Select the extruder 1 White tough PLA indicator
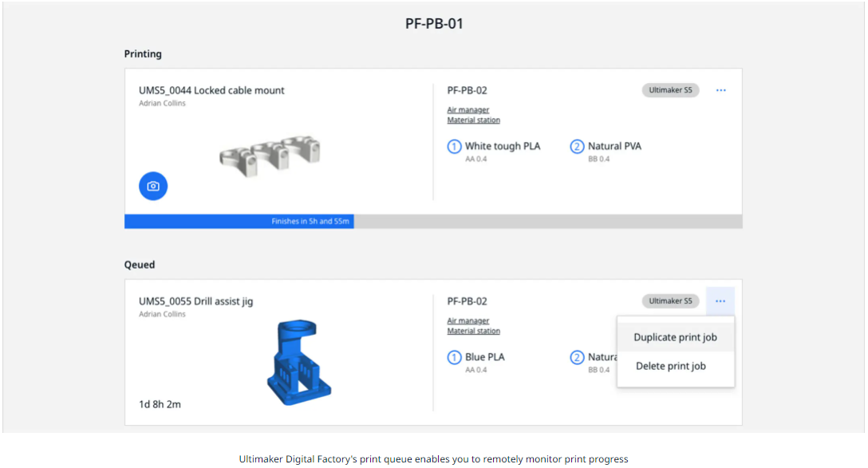 tap(455, 146)
